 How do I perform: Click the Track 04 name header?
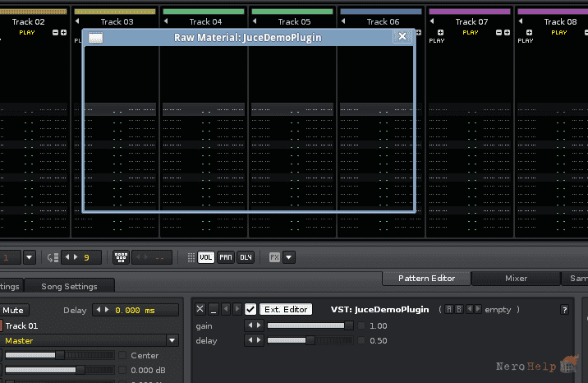pos(205,21)
